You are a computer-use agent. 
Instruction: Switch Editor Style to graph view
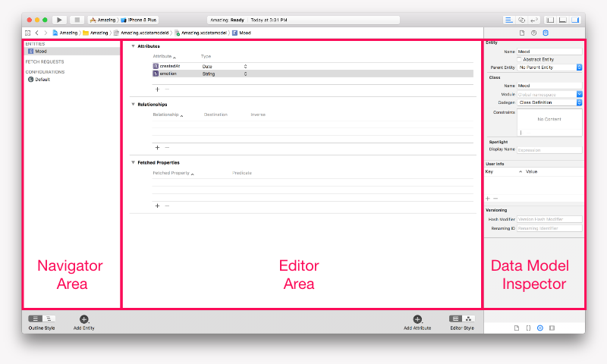pos(468,318)
